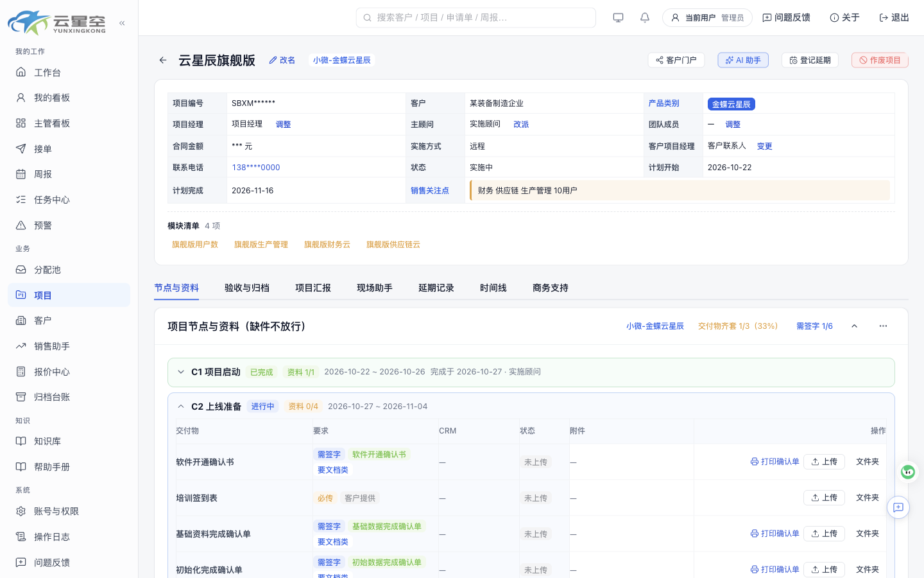The height and width of the screenshot is (578, 924).
Task: Open 任务中心 sidebar item
Action: [x=69, y=200]
